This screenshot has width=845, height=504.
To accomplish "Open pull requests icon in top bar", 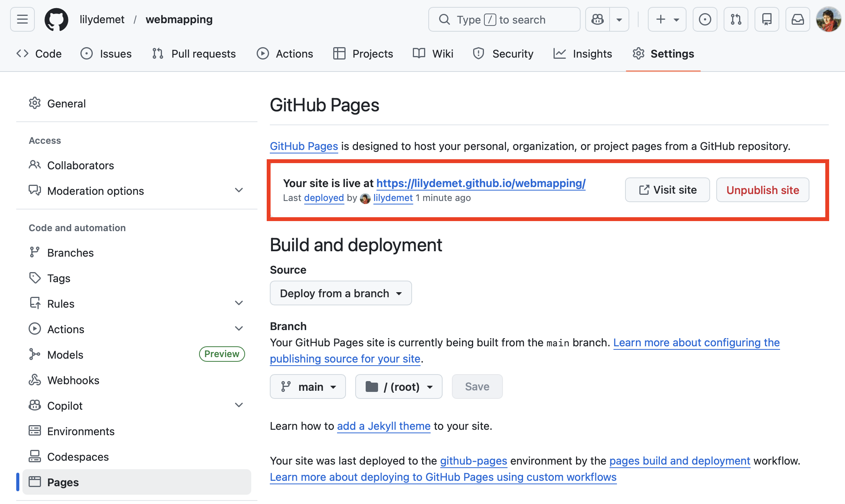I will pos(736,19).
